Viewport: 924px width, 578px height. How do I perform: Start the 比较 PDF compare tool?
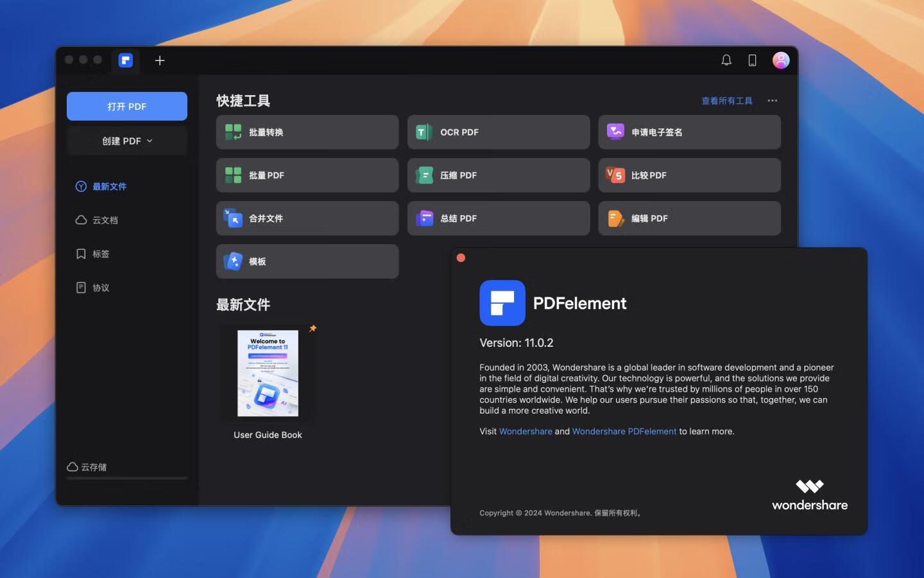689,175
